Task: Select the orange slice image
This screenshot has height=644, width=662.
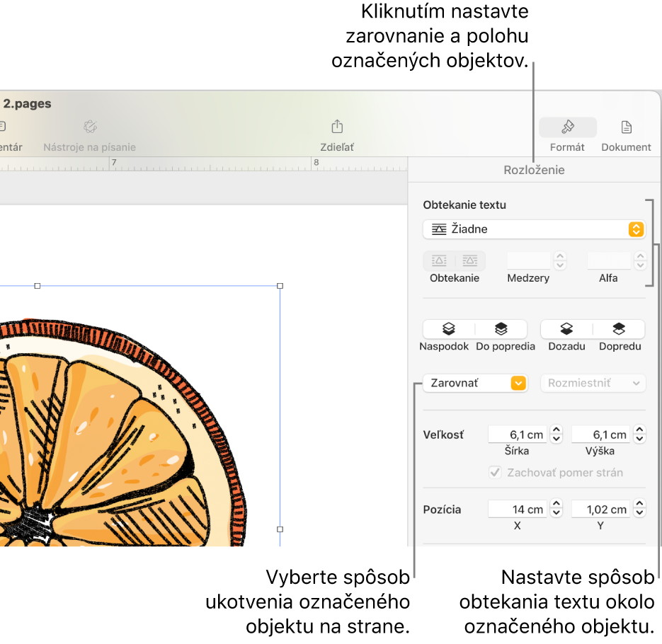Action: (122, 432)
